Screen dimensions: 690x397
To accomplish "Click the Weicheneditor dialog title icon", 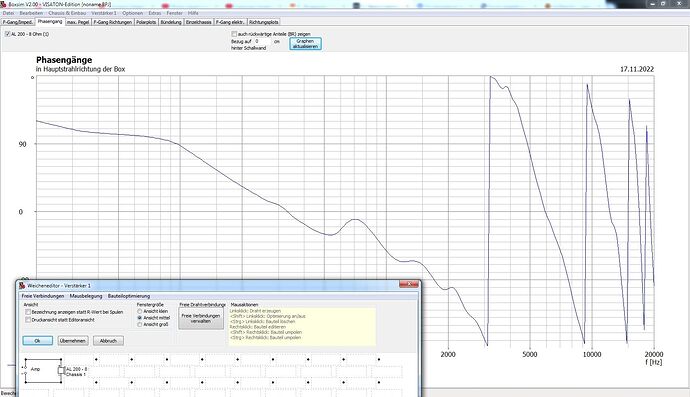I will [x=22, y=286].
